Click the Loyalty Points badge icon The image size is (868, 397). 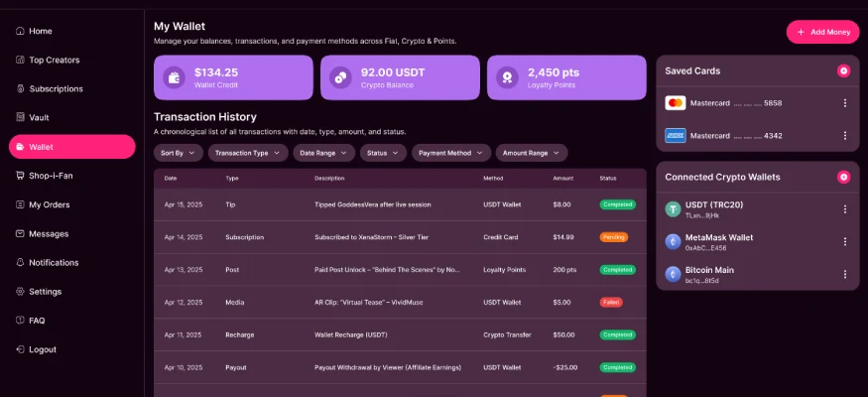click(507, 77)
